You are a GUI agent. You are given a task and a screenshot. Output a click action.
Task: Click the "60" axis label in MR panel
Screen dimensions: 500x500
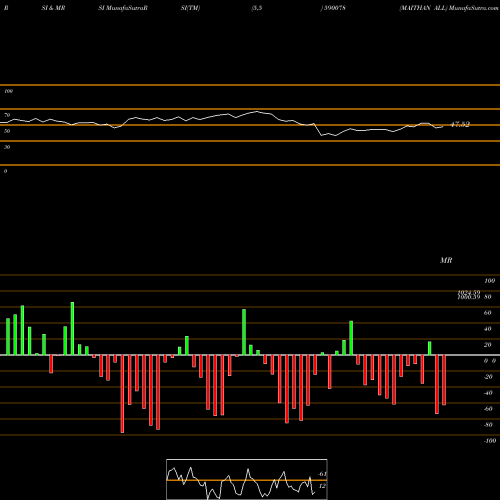488,313
